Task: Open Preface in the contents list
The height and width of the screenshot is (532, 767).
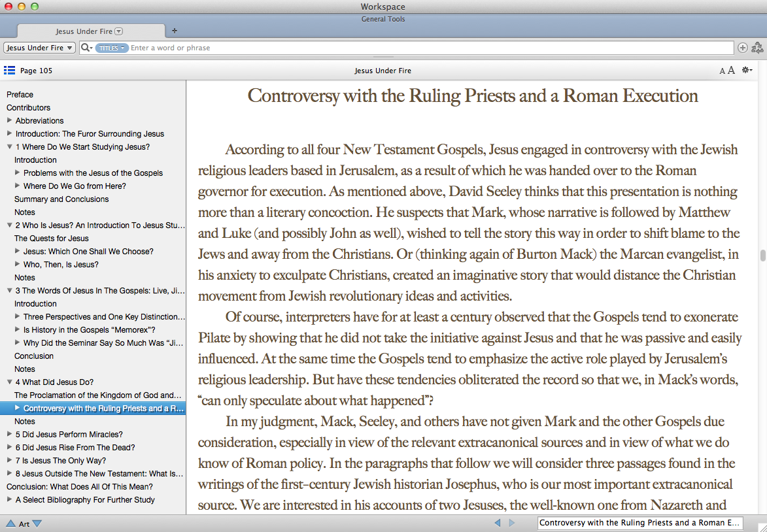Action: pyautogui.click(x=20, y=94)
